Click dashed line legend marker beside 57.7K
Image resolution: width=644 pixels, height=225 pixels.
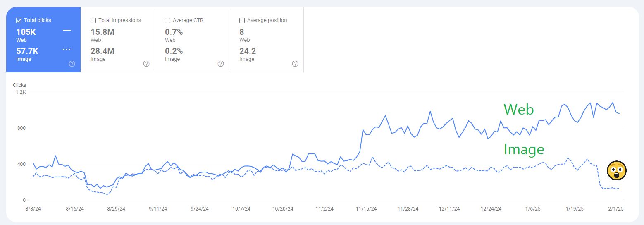[x=67, y=49]
